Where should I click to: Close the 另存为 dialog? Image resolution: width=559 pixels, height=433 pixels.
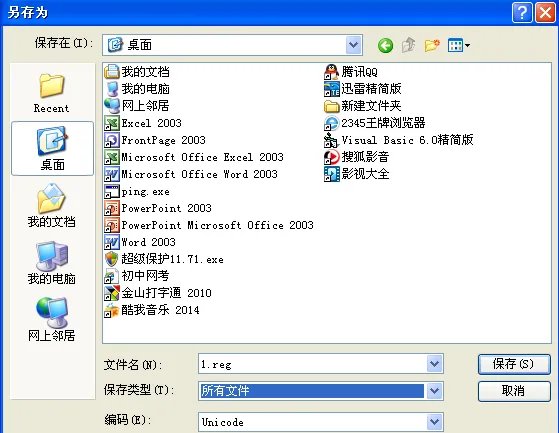point(545,13)
